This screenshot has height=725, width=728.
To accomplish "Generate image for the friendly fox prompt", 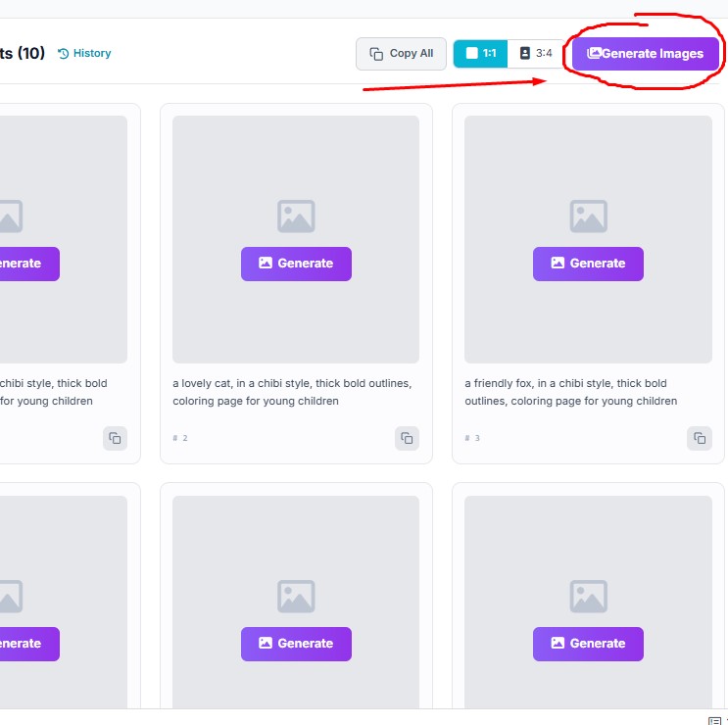I will coord(588,264).
